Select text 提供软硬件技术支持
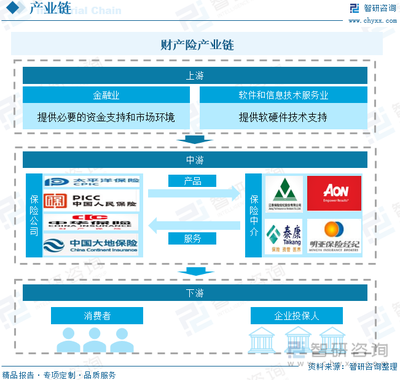Viewport: 400px width, 380px height. 283,117
